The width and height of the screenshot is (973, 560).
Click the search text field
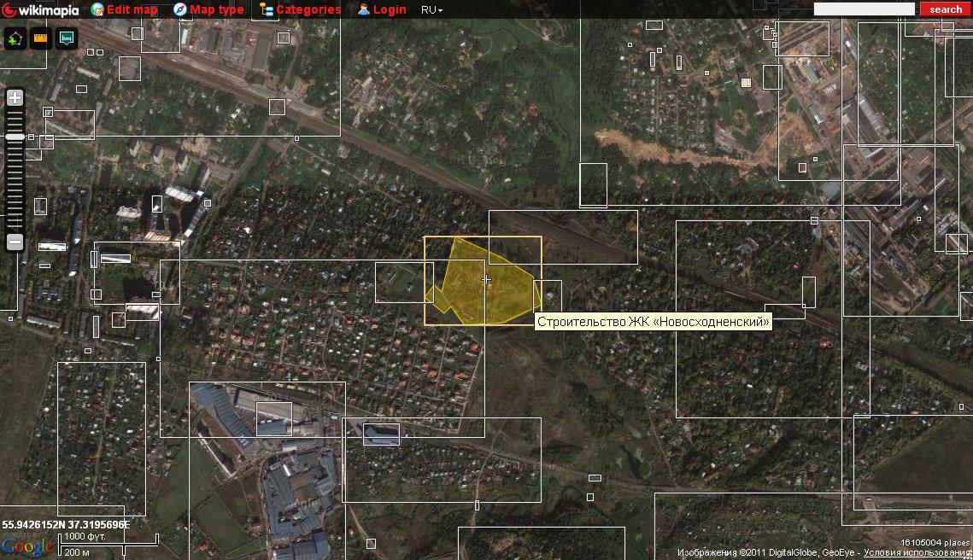[864, 9]
